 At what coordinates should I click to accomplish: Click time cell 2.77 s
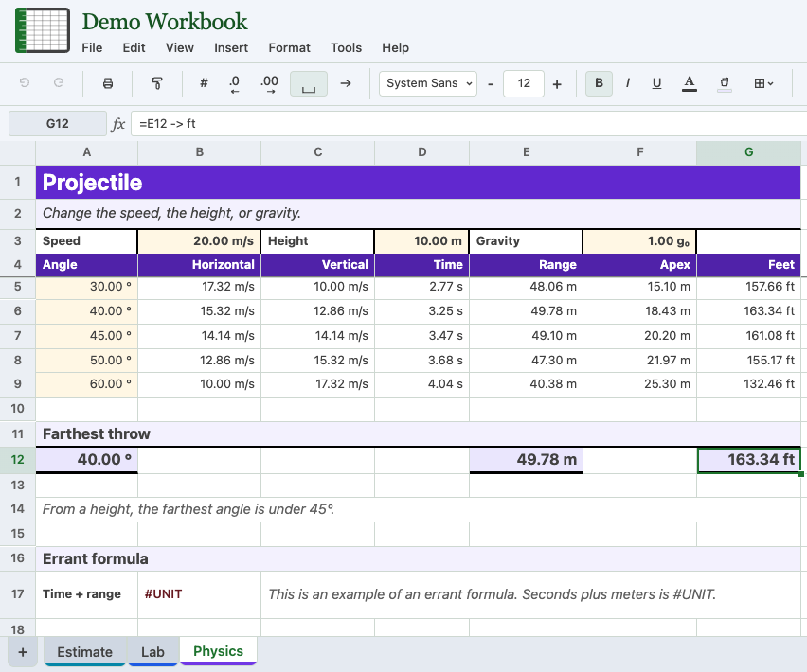pos(422,287)
